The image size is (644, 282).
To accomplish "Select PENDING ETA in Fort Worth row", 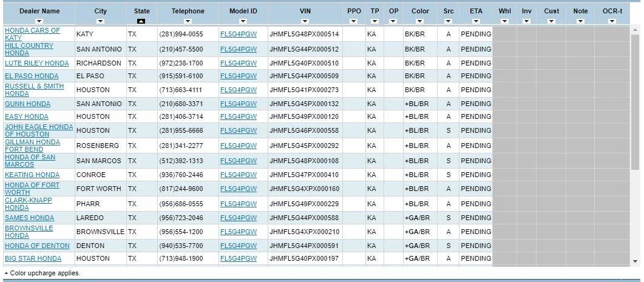I will click(476, 189).
